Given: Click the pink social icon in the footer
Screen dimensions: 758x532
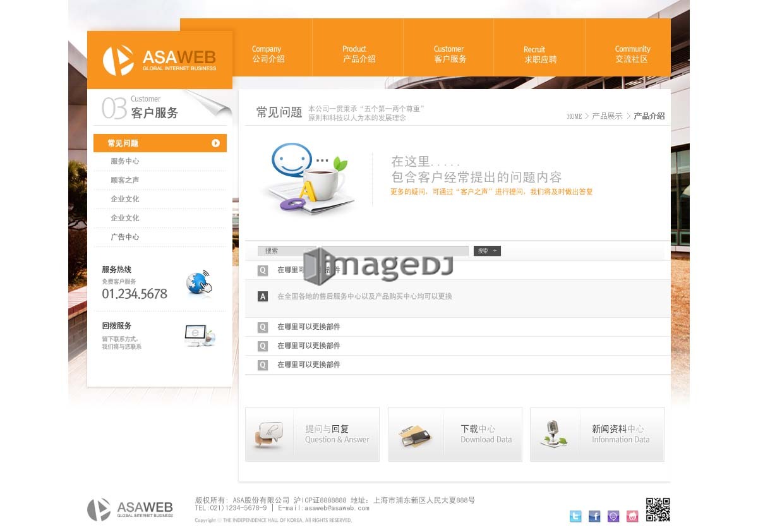Looking at the screenshot, I should tap(632, 516).
